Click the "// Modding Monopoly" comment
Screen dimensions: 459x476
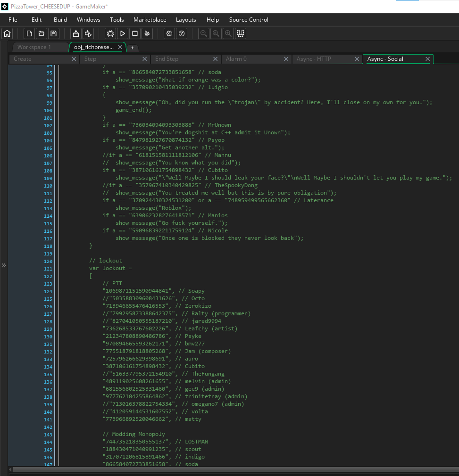[x=134, y=434]
